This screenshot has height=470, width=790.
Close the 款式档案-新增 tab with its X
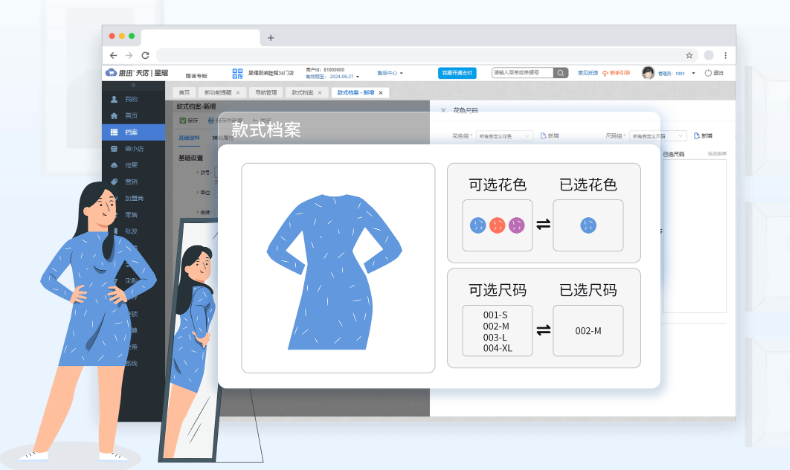click(381, 93)
